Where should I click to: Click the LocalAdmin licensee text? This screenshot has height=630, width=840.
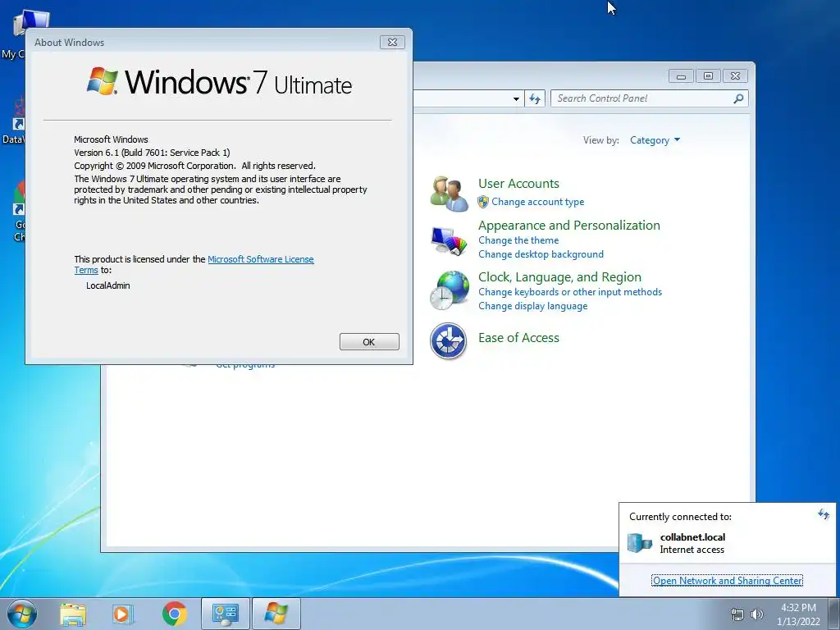point(108,285)
